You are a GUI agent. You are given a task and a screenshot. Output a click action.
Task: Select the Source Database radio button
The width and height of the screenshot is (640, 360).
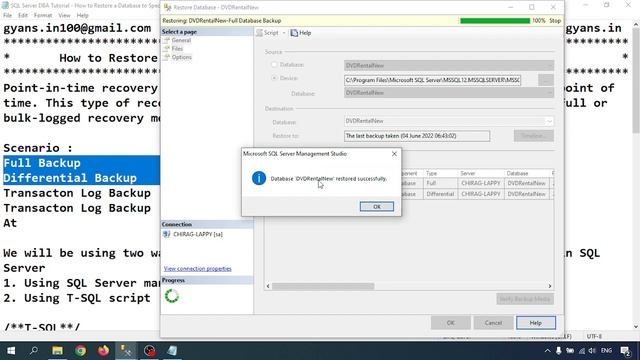coord(274,64)
